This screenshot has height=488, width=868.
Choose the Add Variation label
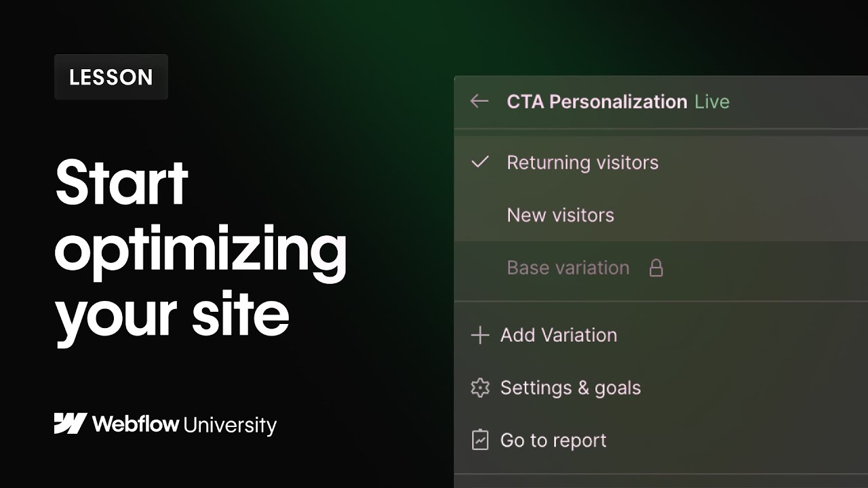click(x=558, y=335)
